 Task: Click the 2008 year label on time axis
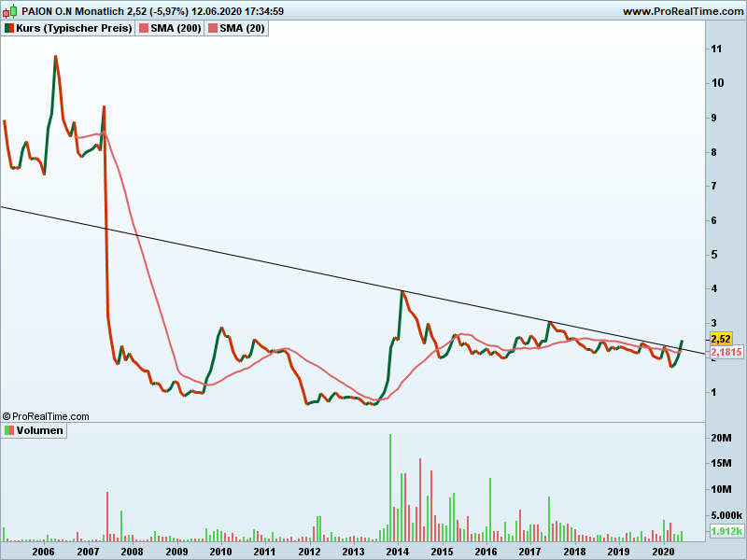pyautogui.click(x=132, y=552)
